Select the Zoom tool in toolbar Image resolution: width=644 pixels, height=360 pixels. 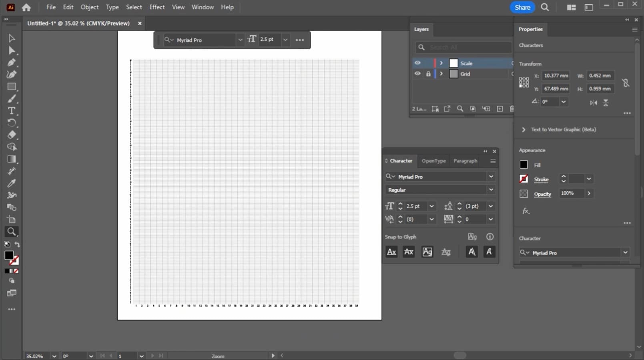(x=11, y=232)
